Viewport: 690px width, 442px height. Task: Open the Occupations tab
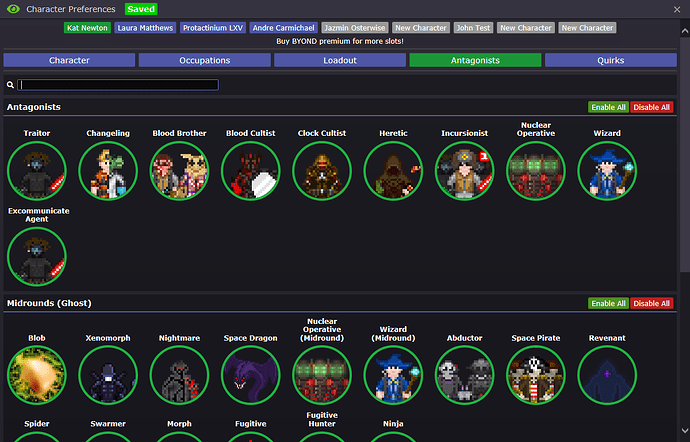[x=205, y=60]
